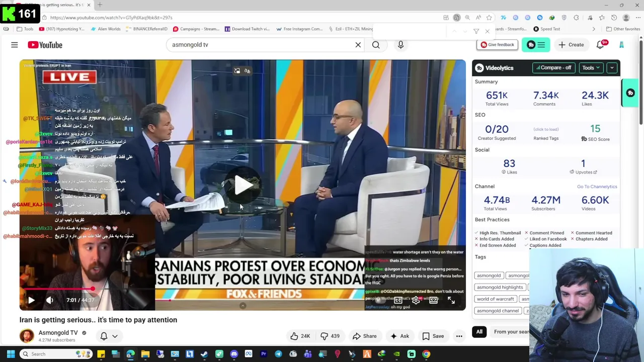Play video with bottom-left play button
This screenshot has width=644, height=362.
click(x=31, y=300)
